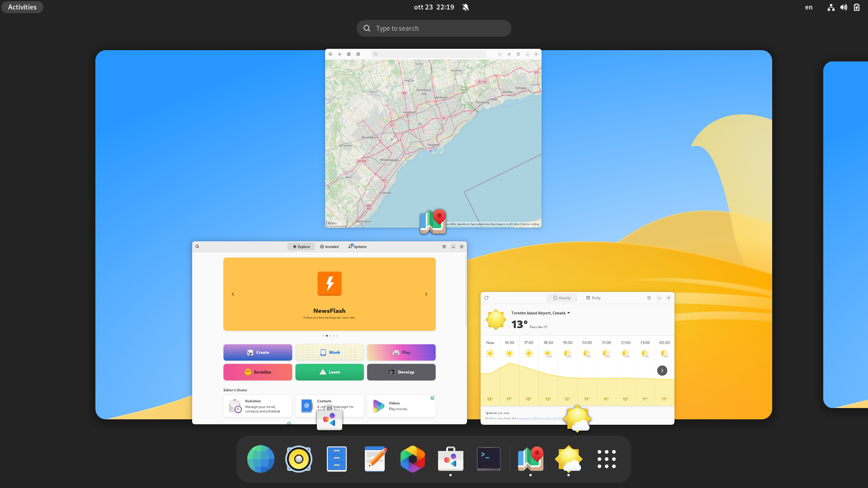
Task: Refresh the weather data
Action: click(x=486, y=298)
